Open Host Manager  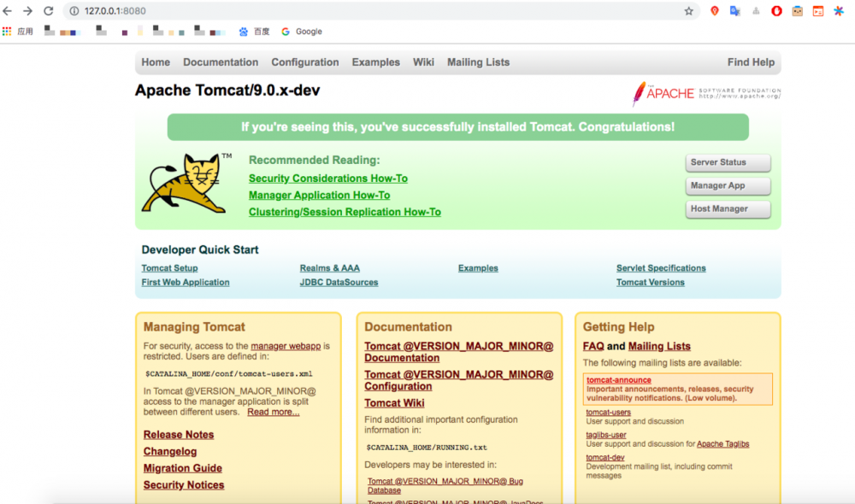(727, 208)
